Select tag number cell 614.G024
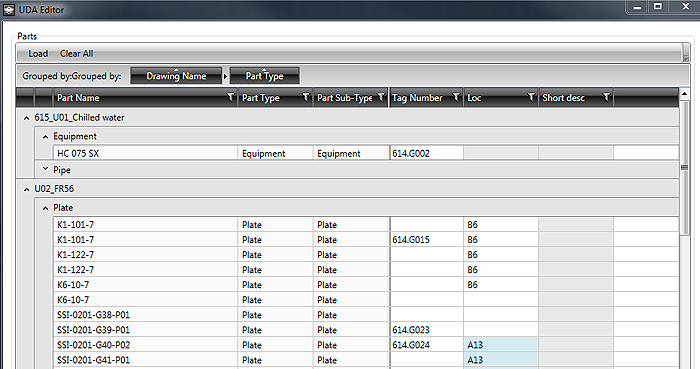The image size is (700, 369). pos(426,345)
